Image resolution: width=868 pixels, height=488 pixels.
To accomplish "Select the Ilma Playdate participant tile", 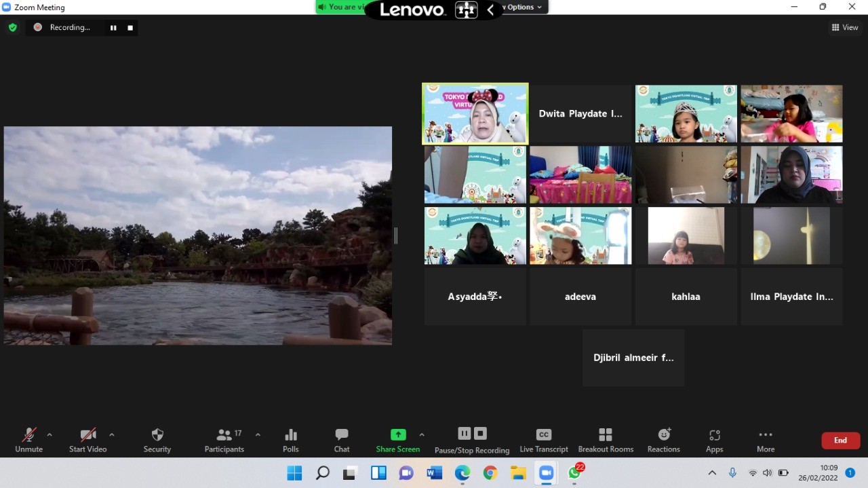I will tap(792, 297).
